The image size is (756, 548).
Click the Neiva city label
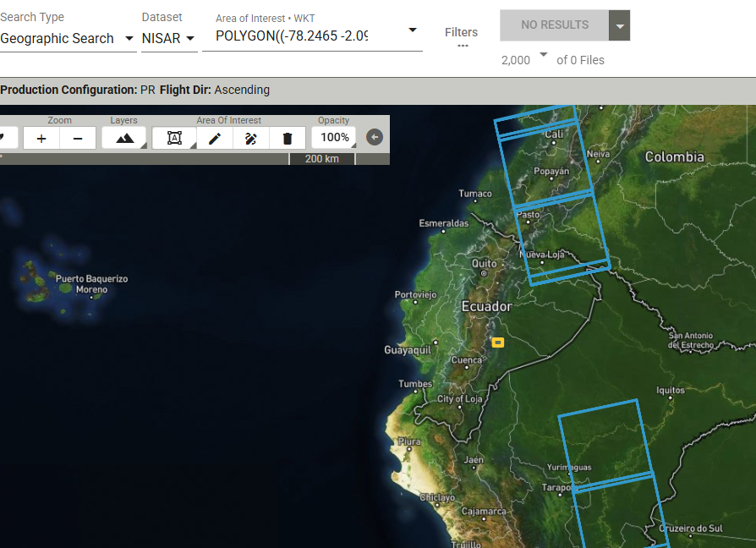[599, 154]
